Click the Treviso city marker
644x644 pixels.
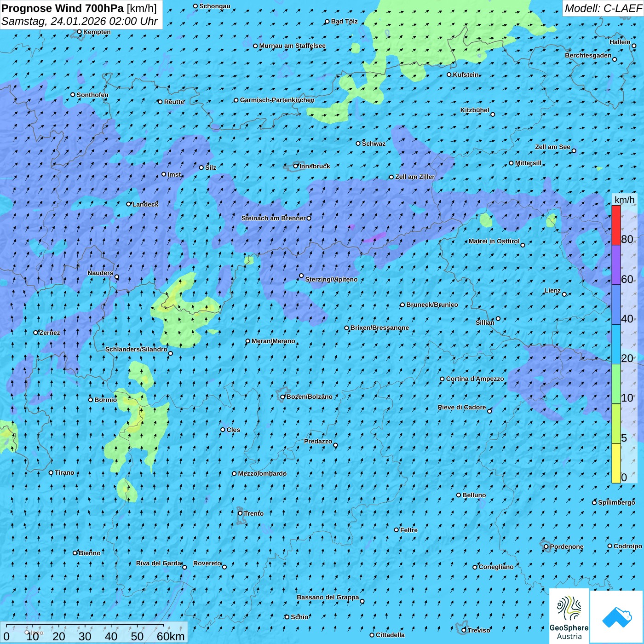click(464, 630)
